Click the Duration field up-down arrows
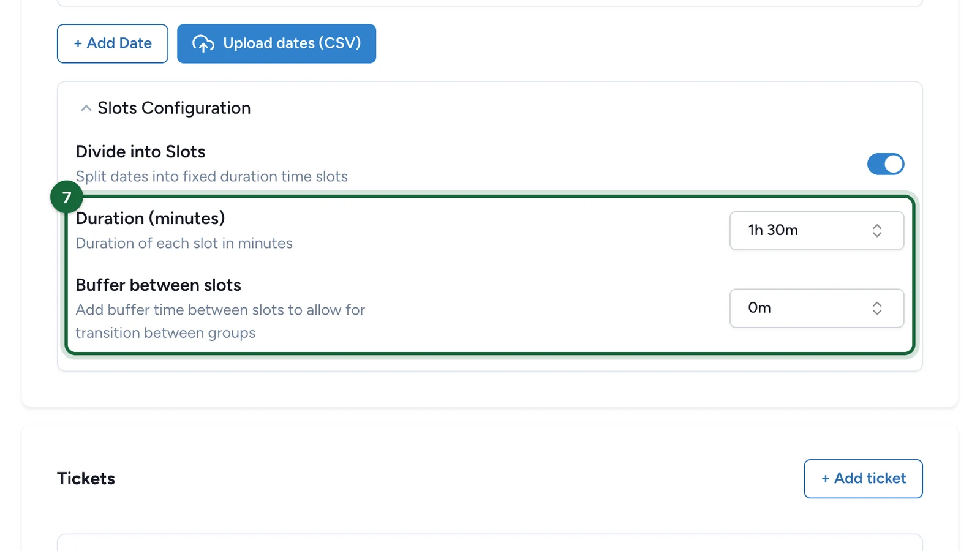The width and height of the screenshot is (980, 551). point(877,231)
